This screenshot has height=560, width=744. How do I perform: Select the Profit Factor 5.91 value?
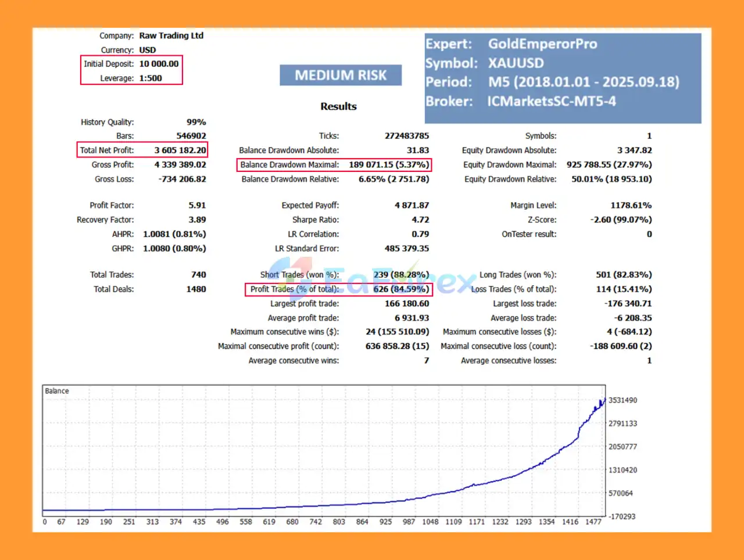pyautogui.click(x=197, y=205)
